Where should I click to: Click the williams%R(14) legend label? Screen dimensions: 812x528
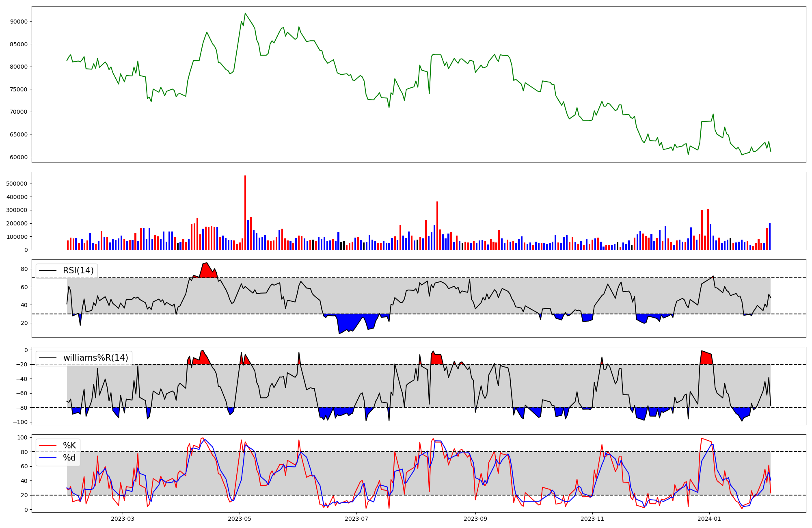point(95,358)
